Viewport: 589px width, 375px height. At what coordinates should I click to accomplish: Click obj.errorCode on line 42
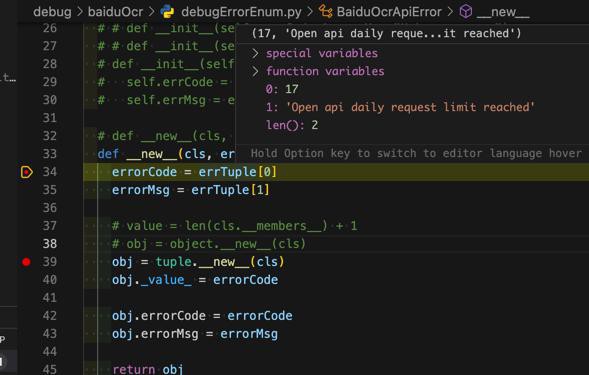click(159, 316)
